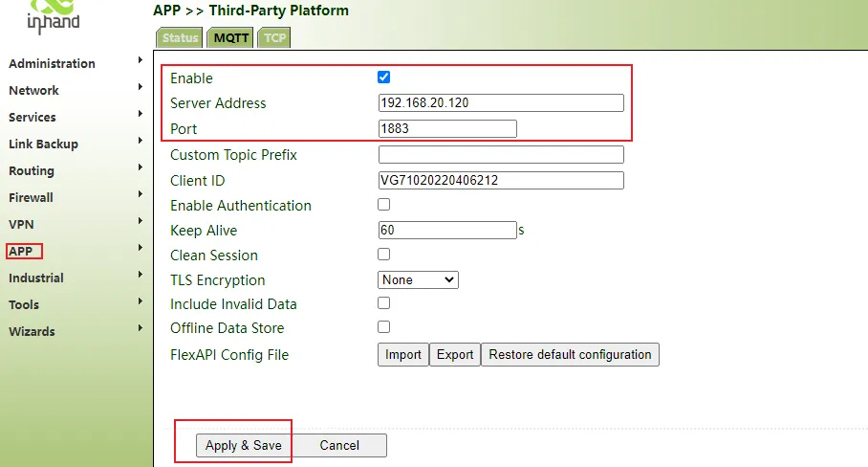The height and width of the screenshot is (467, 868).
Task: Toggle the Clean Session checkbox
Action: coord(383,254)
